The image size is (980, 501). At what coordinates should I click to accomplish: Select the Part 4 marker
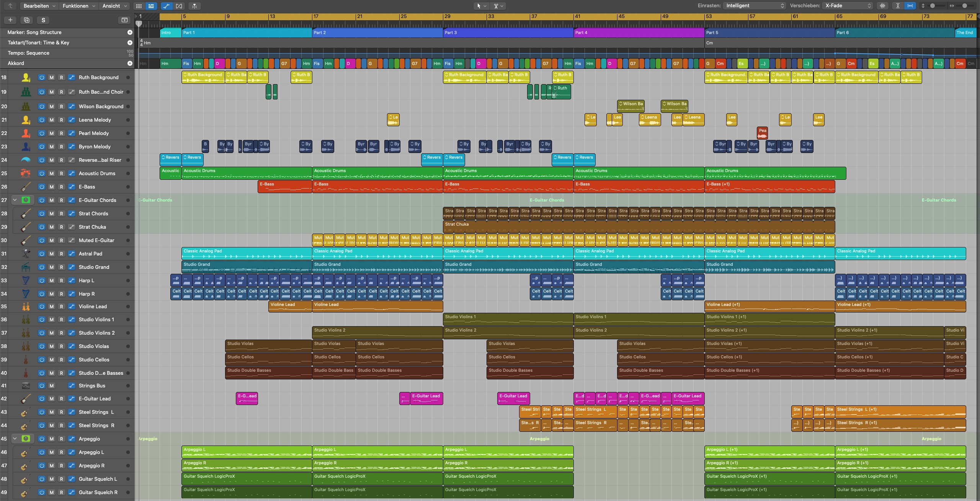[x=639, y=33]
